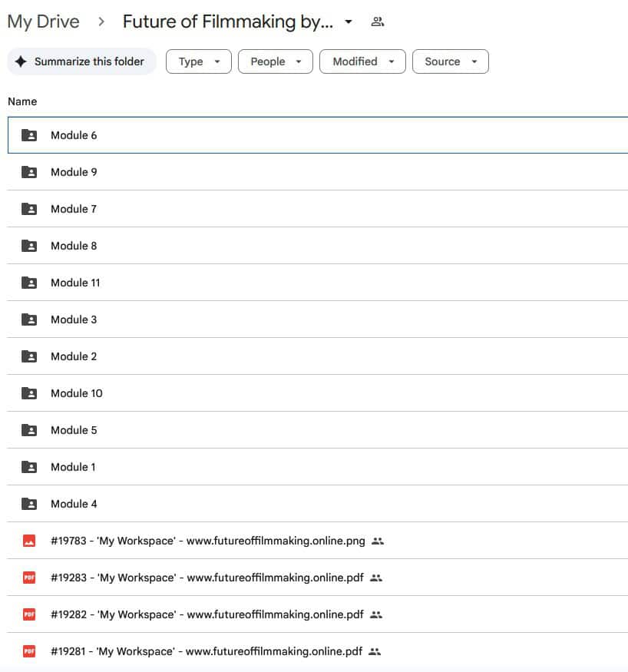Click the PDF icon for file #19283

[29, 578]
